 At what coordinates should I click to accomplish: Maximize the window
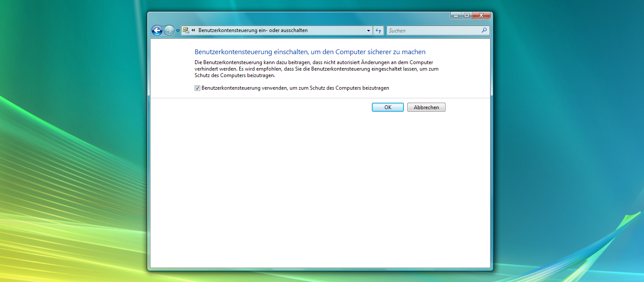click(467, 15)
